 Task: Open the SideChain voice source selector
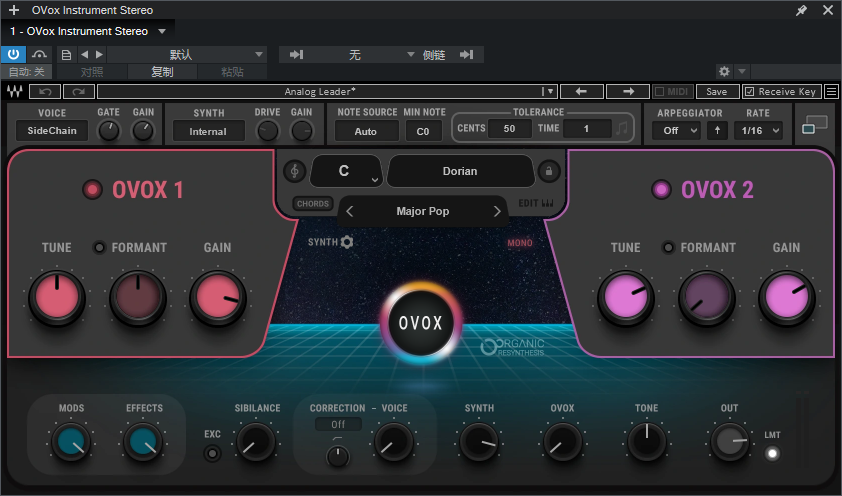coord(52,130)
